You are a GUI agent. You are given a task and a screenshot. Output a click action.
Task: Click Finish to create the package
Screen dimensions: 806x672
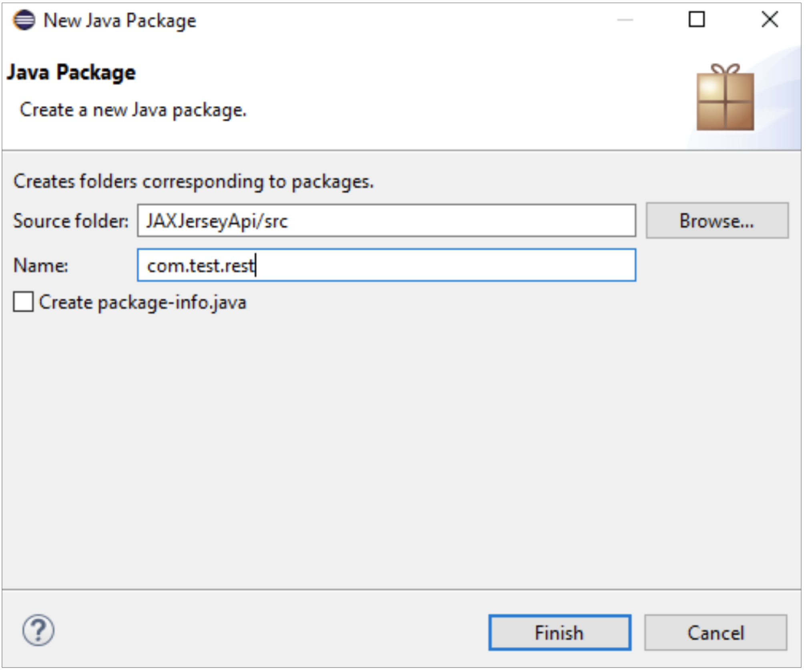click(x=559, y=633)
